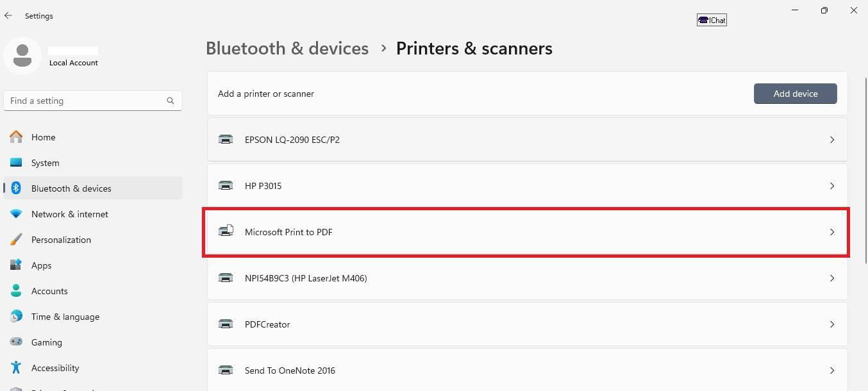Click the Gaming controller icon
Image resolution: width=868 pixels, height=391 pixels.
coord(17,342)
